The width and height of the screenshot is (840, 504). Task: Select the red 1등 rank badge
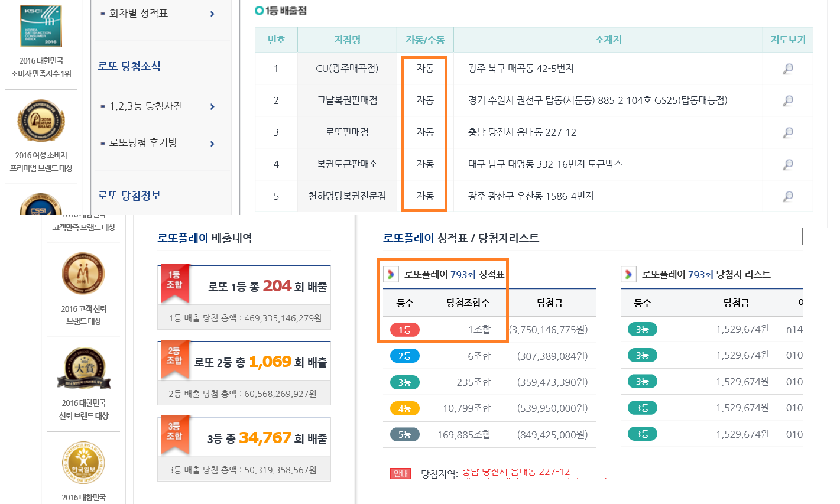pyautogui.click(x=405, y=330)
